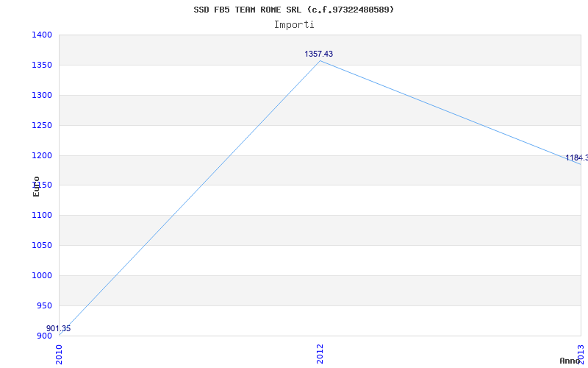Click the 2010 x-axis year label
Image resolution: width=588 pixels, height=368 pixels.
point(59,353)
